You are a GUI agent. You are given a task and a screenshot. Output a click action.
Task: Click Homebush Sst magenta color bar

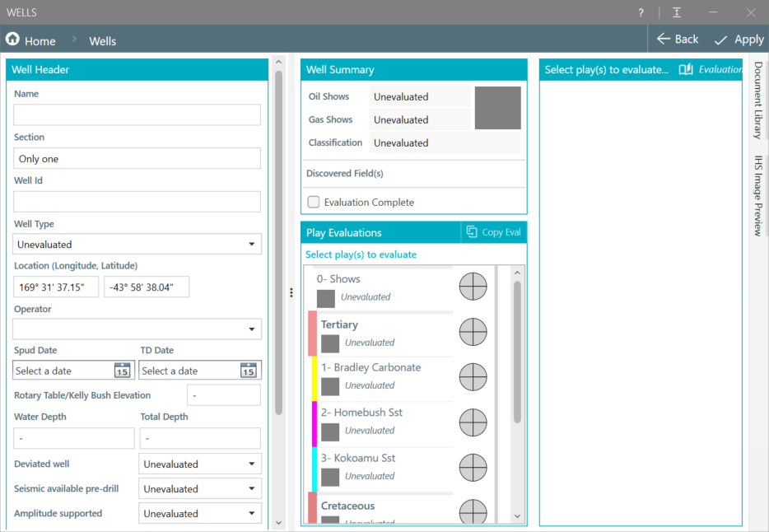[315, 423]
